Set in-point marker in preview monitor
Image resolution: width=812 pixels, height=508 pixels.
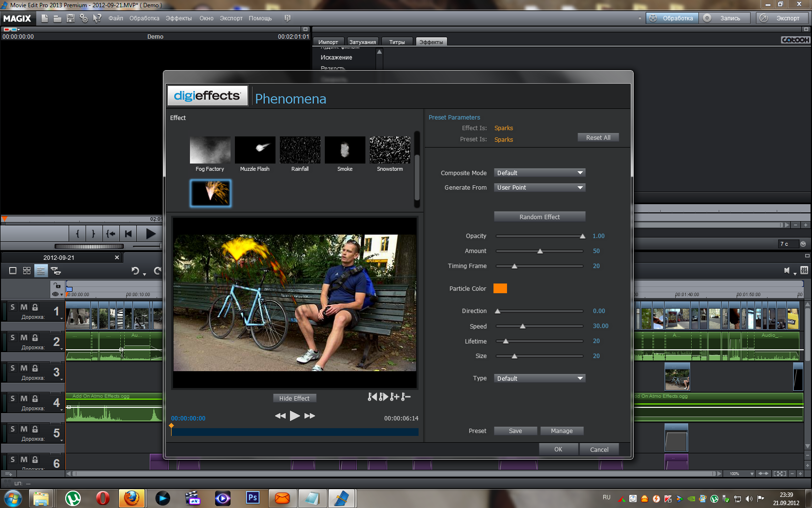(77, 234)
